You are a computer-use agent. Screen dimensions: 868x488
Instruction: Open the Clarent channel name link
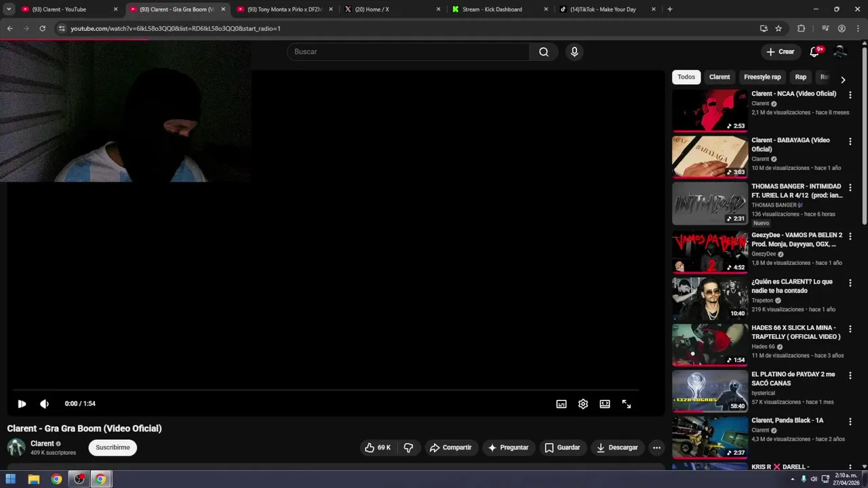pos(42,443)
